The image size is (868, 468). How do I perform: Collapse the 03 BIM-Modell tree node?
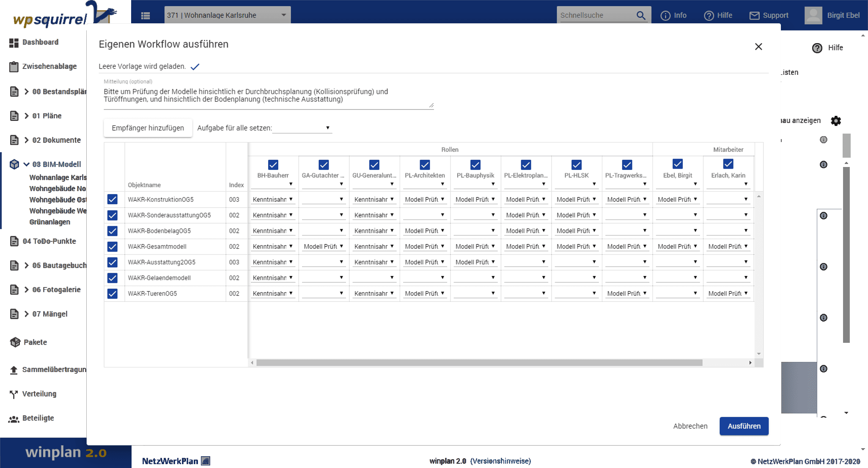[27, 164]
